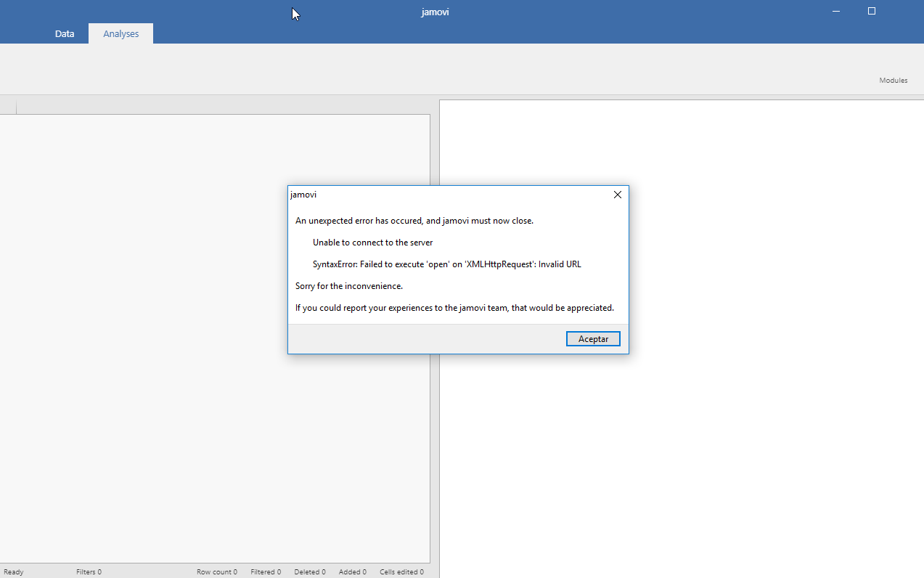Viewport: 924px width, 578px height.
Task: Open the Analyses tab
Action: point(120,33)
